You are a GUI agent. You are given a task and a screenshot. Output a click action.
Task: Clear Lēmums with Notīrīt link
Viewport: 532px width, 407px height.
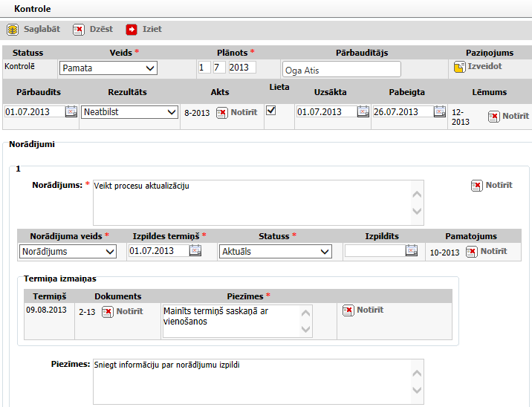click(509, 117)
